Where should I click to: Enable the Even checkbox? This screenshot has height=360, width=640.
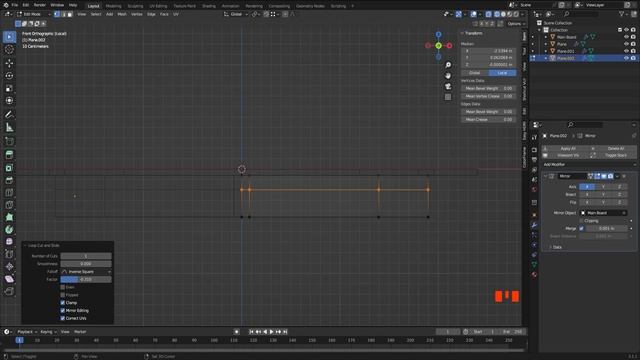tap(62, 287)
